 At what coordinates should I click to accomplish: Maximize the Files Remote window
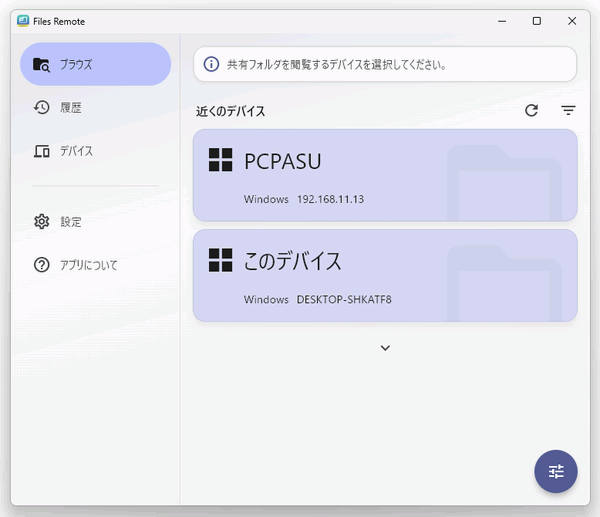(537, 21)
